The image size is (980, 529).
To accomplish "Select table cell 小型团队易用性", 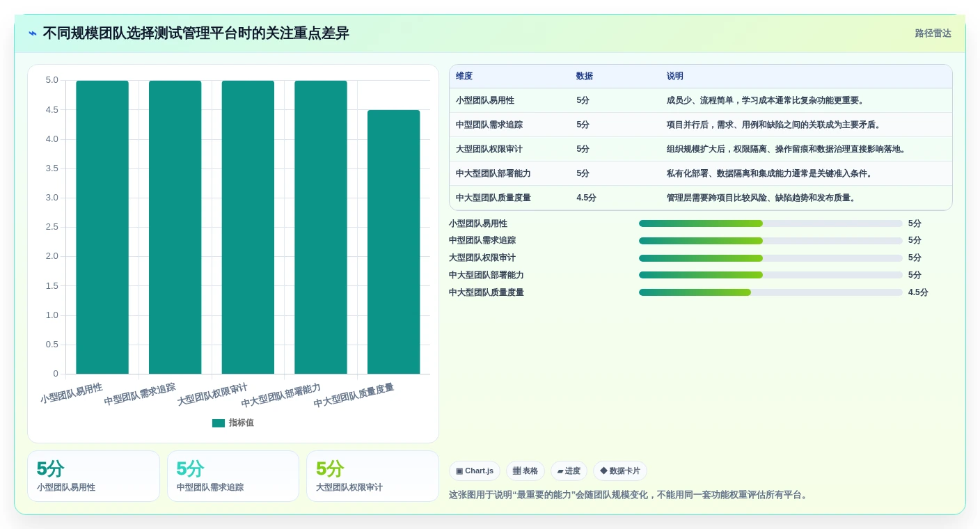I will point(485,100).
